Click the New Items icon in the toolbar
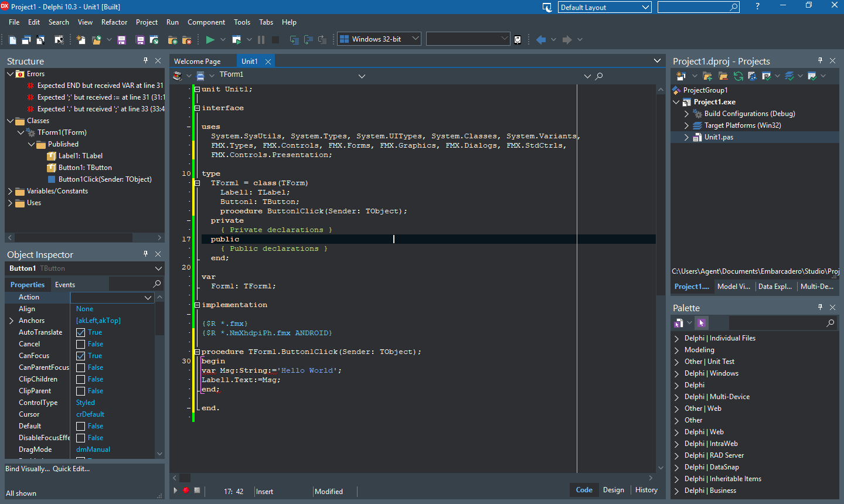This screenshot has width=844, height=504. coord(81,40)
